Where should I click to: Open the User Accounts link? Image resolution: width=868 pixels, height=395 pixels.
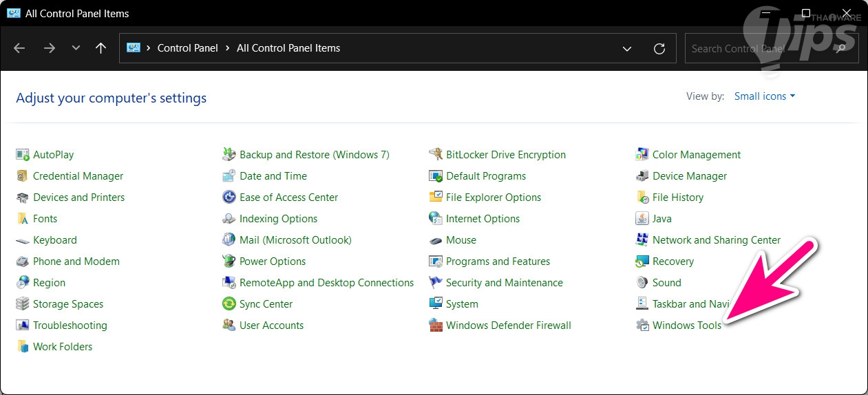(x=271, y=325)
